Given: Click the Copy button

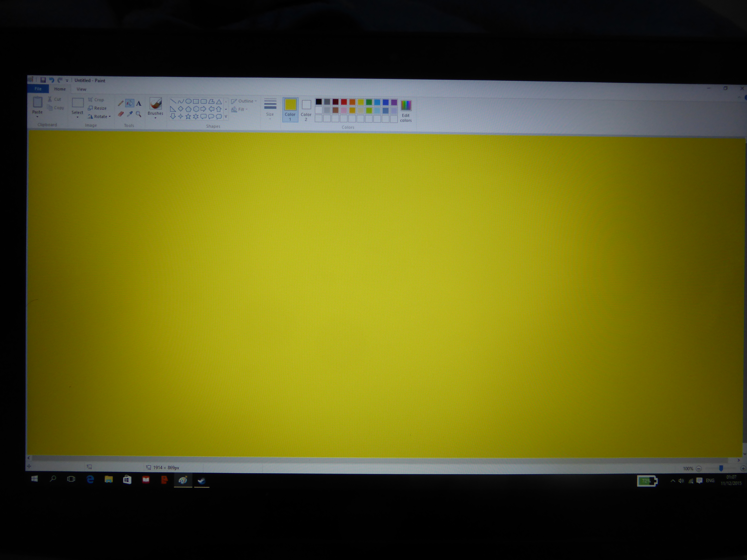Looking at the screenshot, I should [56, 108].
